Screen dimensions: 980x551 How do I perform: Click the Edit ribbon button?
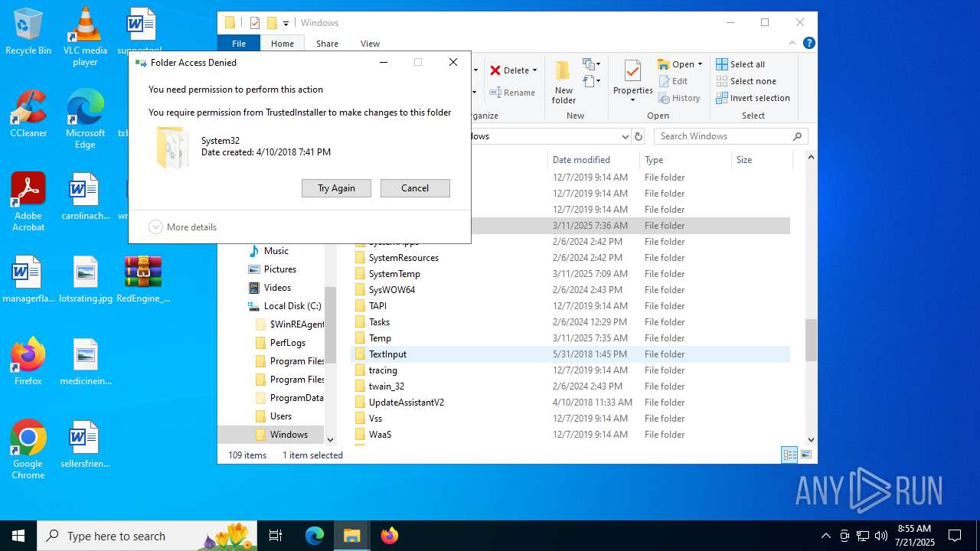(x=673, y=81)
